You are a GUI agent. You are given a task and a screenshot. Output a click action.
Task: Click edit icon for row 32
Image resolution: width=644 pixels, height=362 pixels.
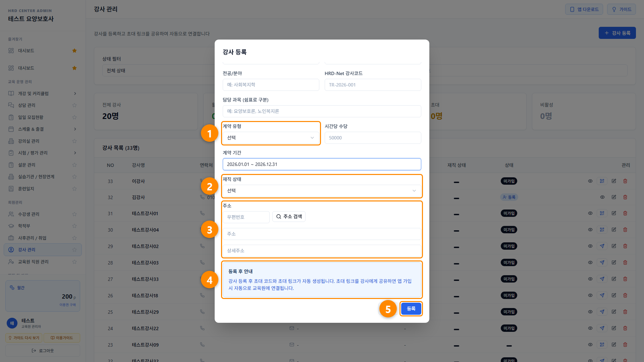pos(614,197)
